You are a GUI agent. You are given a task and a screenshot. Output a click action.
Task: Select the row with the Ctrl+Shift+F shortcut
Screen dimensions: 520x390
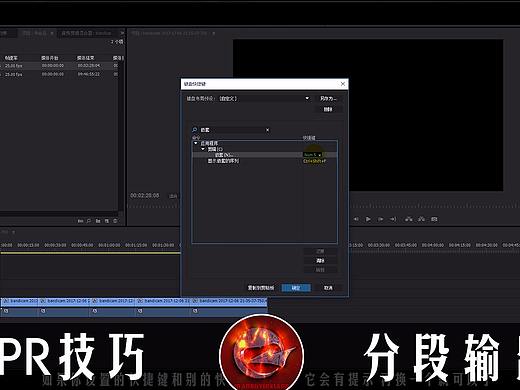tap(265, 161)
